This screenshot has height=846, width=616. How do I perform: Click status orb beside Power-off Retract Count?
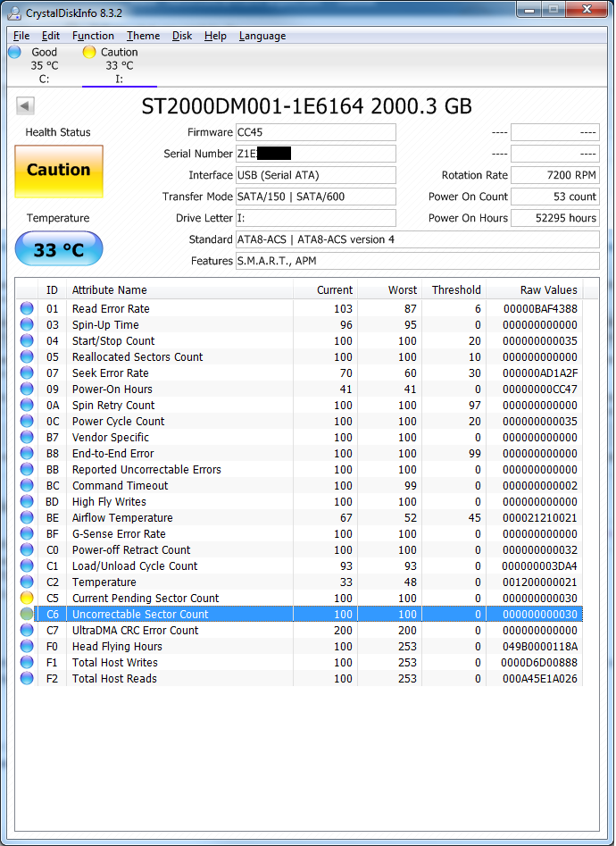pyautogui.click(x=27, y=549)
